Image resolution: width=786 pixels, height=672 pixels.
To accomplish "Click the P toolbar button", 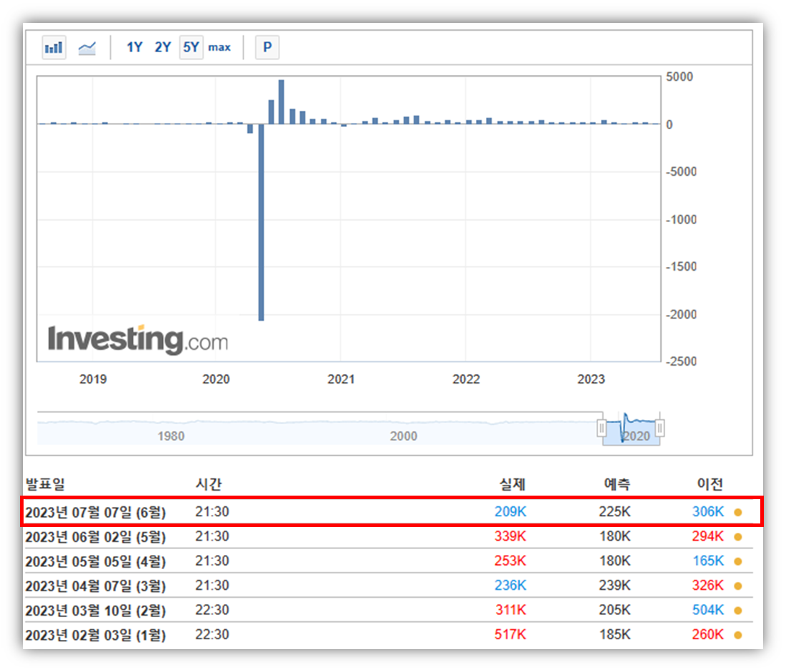I will pos(267,48).
